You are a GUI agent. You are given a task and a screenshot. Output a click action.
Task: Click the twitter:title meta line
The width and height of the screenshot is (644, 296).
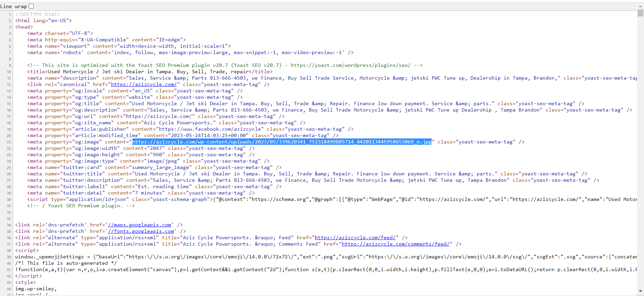pos(307,174)
